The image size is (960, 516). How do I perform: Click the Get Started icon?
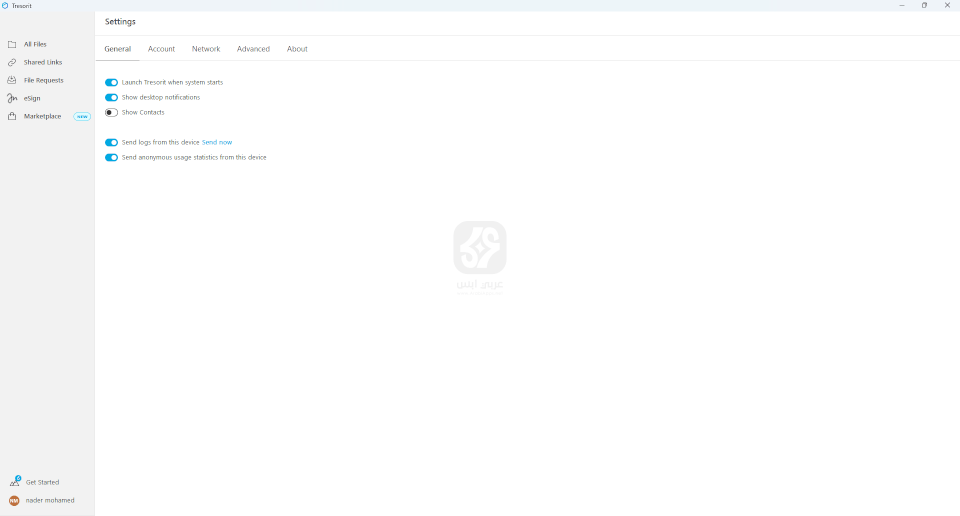click(14, 482)
